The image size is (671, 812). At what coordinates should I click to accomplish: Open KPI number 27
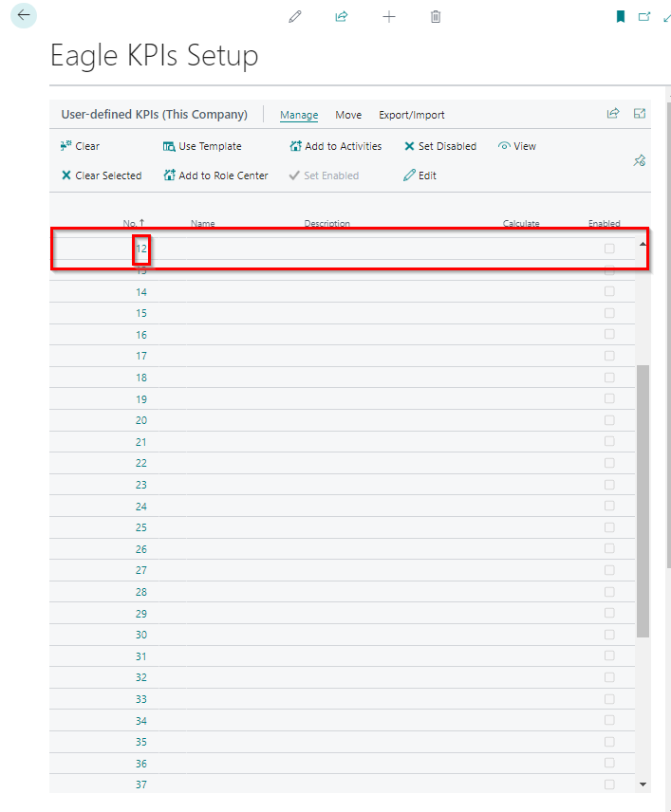[x=141, y=570]
